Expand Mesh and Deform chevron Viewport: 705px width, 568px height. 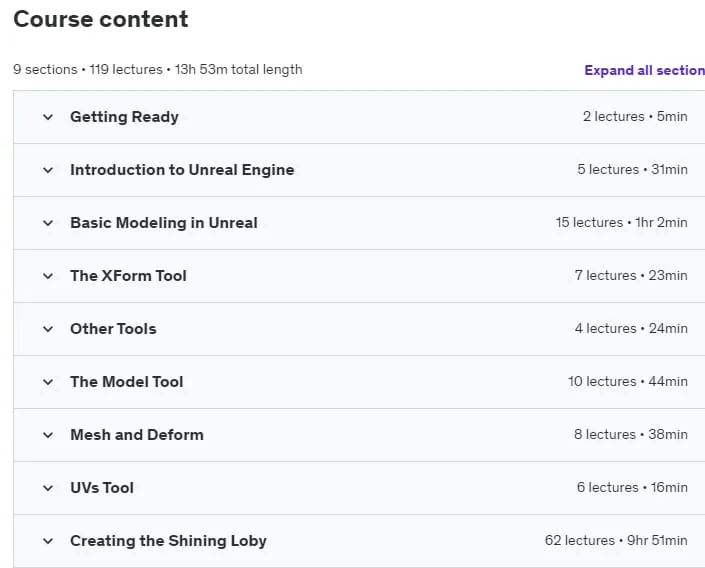tap(48, 435)
